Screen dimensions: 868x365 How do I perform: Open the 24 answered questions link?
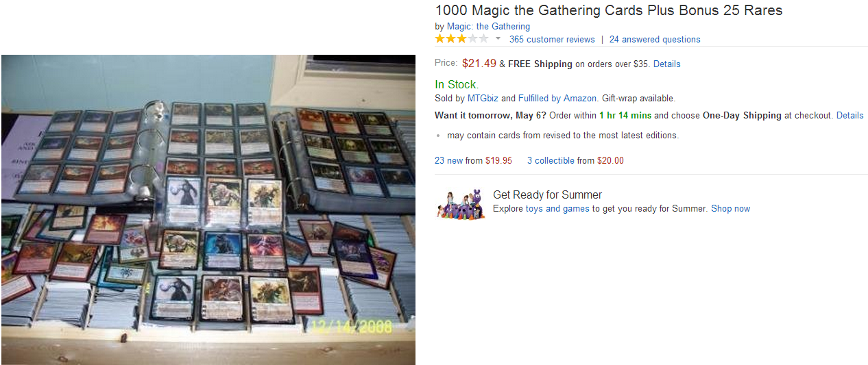[655, 40]
